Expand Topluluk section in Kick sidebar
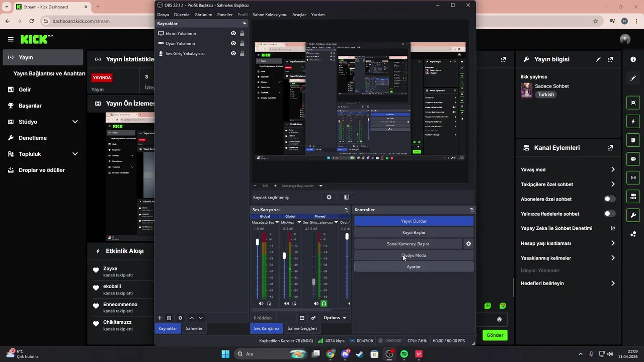This screenshot has height=362, width=644. click(75, 154)
